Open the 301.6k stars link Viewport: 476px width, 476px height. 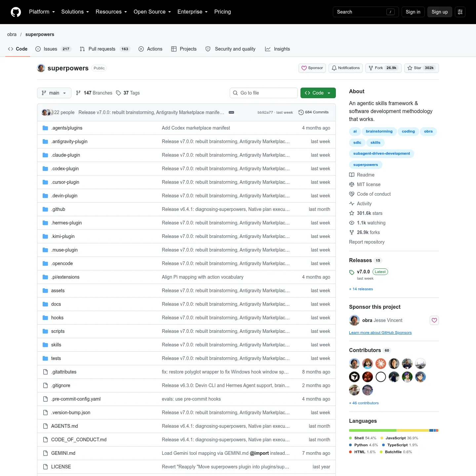coord(366,213)
